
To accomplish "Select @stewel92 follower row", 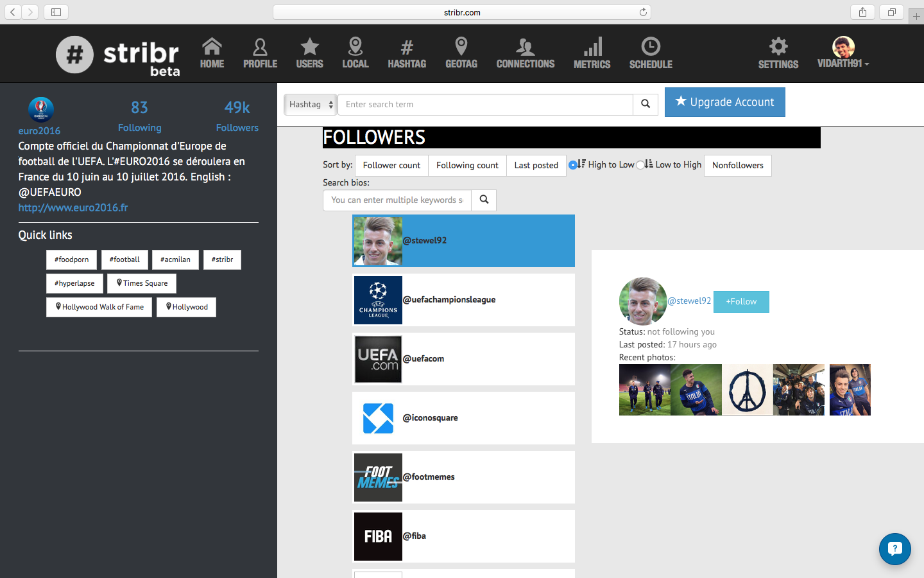I will 463,241.
